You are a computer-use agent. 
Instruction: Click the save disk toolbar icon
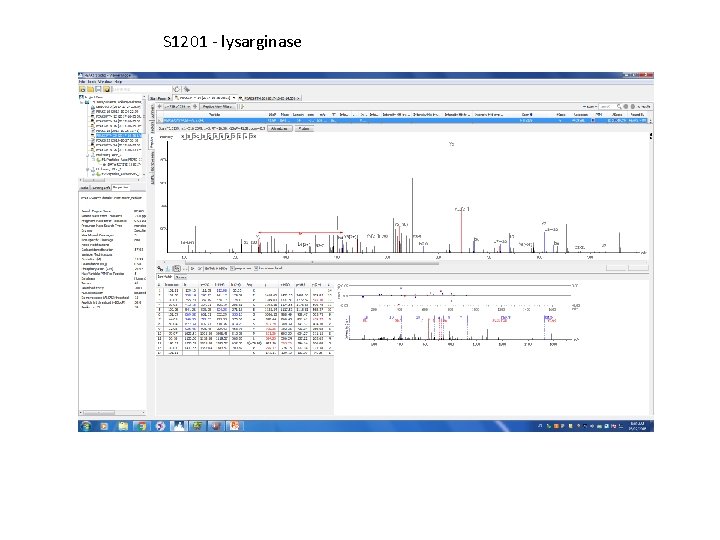click(98, 90)
